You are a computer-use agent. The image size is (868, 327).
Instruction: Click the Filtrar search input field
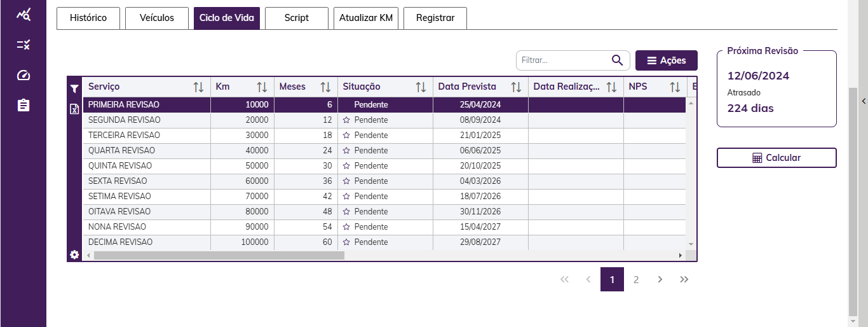pyautogui.click(x=564, y=60)
